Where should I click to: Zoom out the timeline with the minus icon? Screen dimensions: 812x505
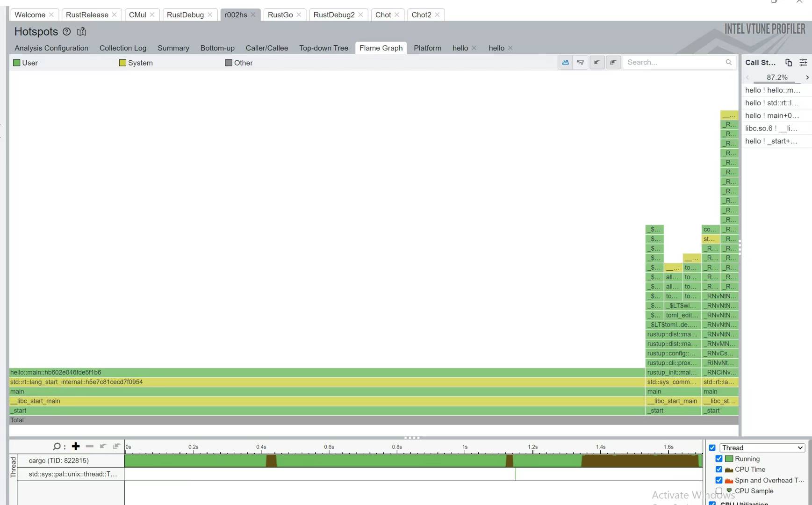pyautogui.click(x=90, y=447)
